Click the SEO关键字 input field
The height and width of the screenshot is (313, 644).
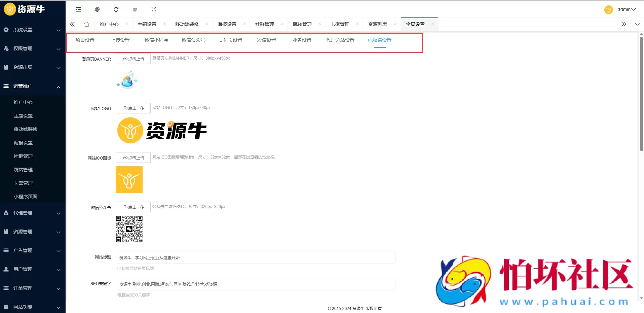coord(256,284)
